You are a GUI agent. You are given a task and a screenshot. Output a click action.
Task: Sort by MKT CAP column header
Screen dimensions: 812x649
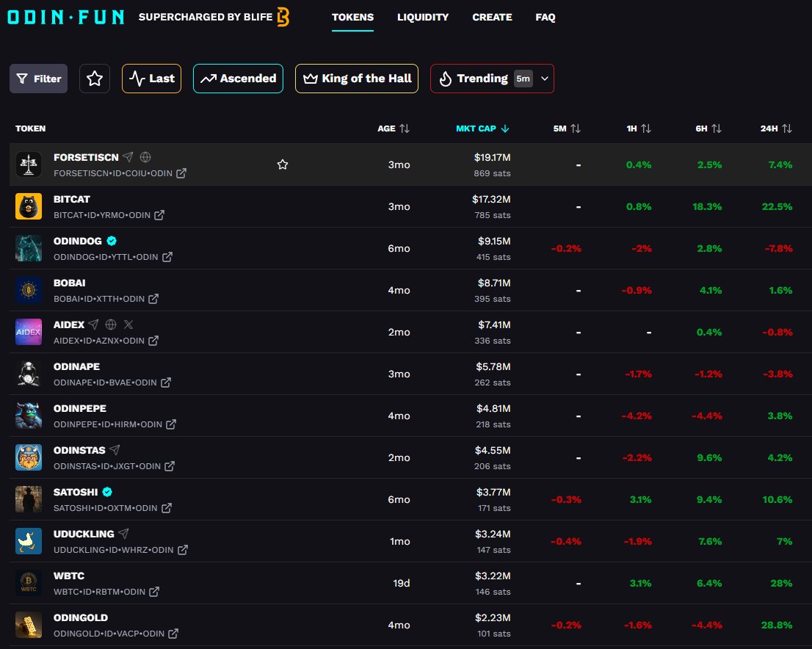pyautogui.click(x=482, y=128)
